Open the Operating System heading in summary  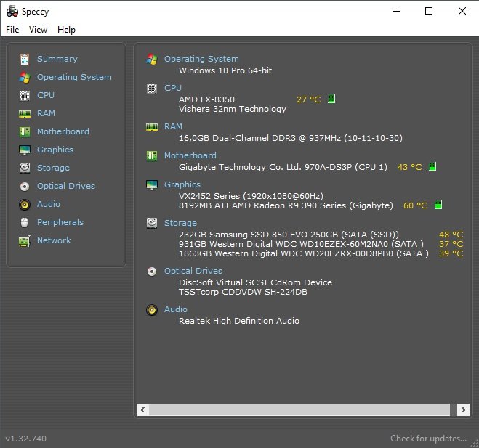coord(201,59)
